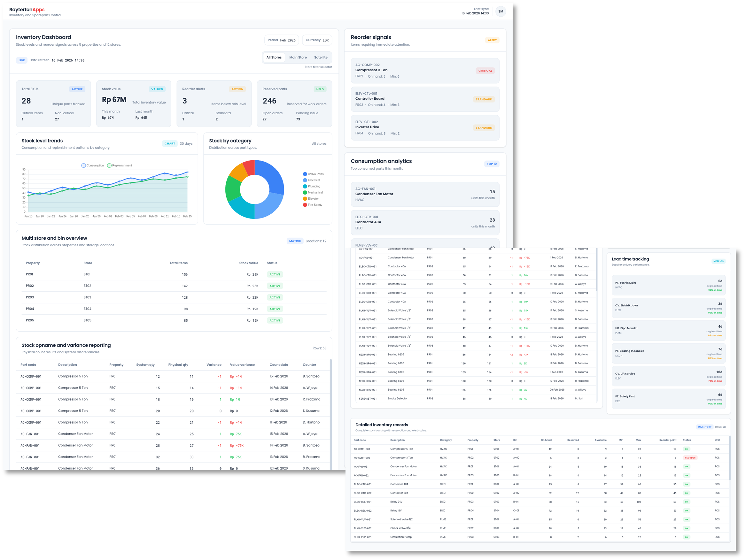Toggle the REORDER status on AC-COMP-002 row
Image resolution: width=745 pixels, height=560 pixels.
690,458
